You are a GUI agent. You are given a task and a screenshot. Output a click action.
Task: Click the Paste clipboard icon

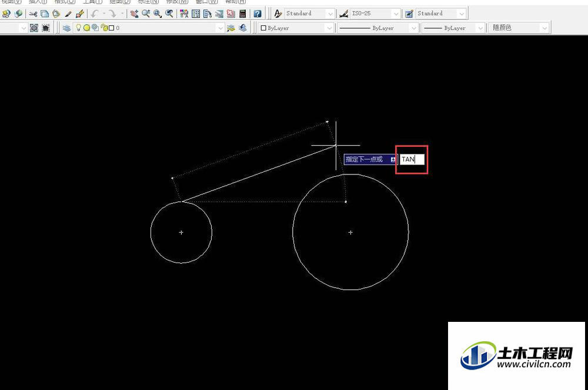(56, 14)
